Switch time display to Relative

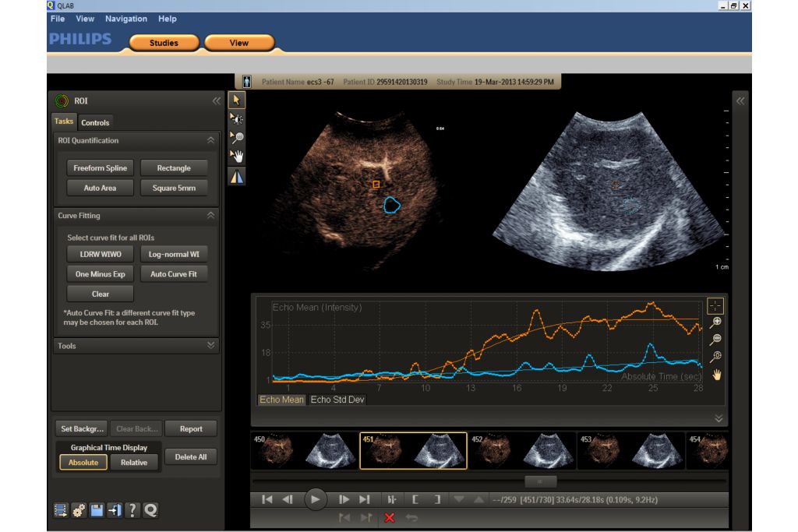pos(134,463)
